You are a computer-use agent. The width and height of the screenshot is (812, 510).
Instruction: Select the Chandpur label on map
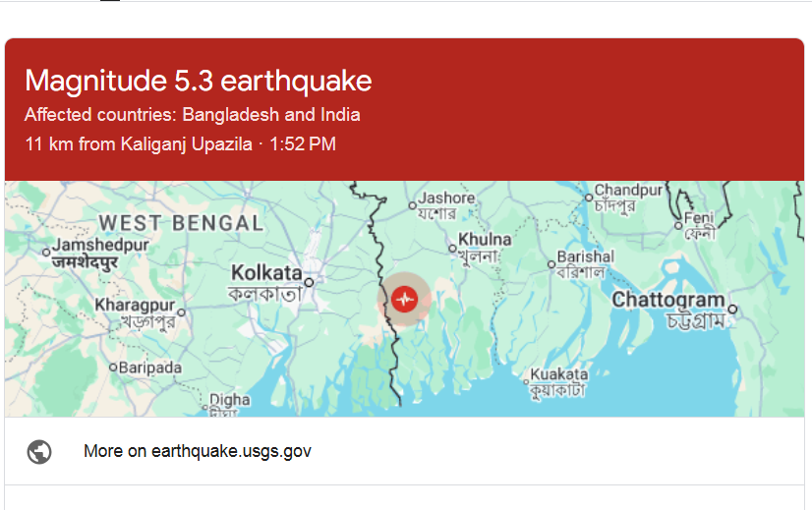point(629,191)
